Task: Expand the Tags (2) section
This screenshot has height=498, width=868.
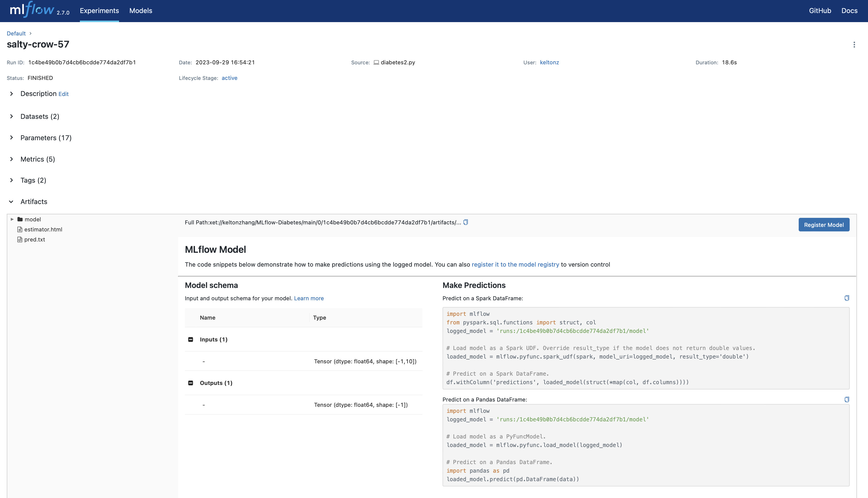Action: coord(12,180)
